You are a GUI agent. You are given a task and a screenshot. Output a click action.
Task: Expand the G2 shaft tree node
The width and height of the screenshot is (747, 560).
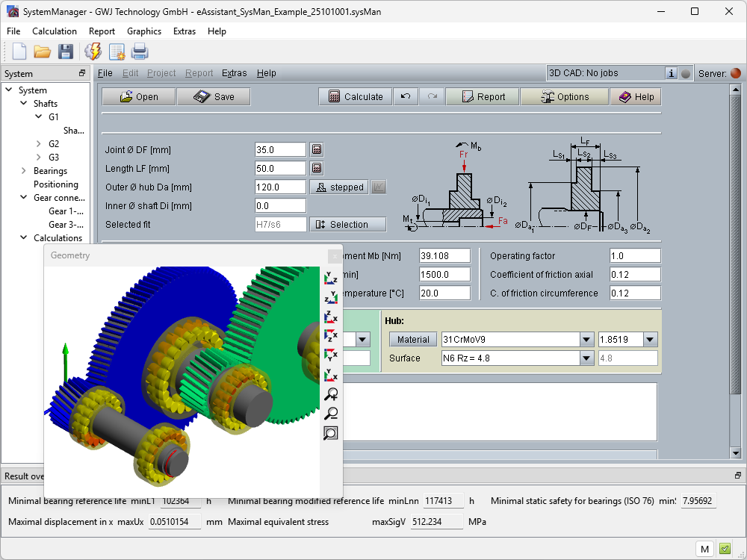39,143
